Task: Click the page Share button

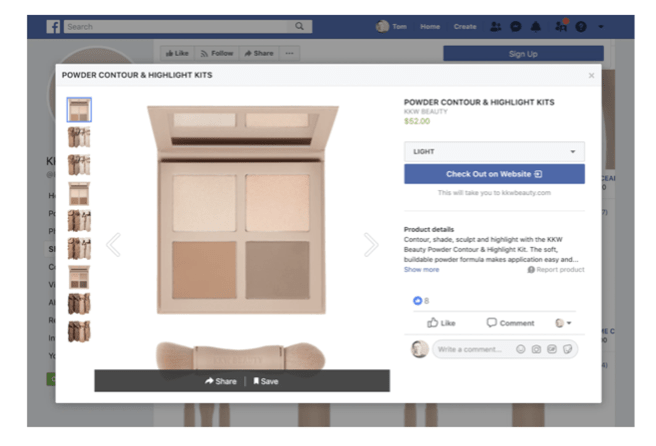Action: click(259, 53)
